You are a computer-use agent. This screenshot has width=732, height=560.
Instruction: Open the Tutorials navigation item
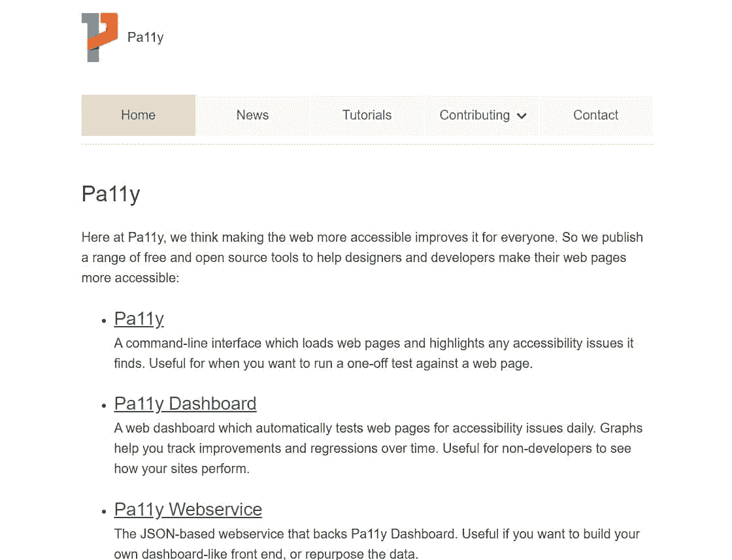(x=367, y=115)
